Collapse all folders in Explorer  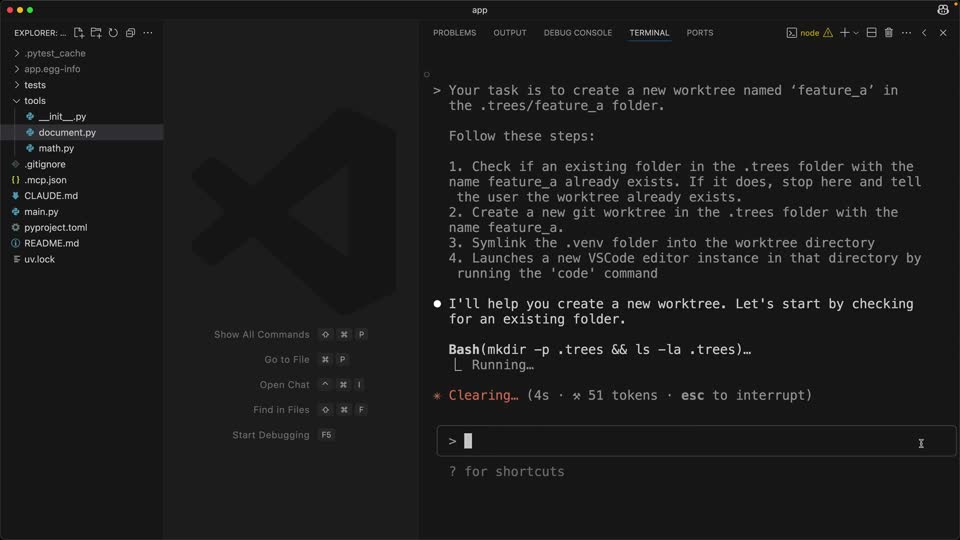(130, 32)
